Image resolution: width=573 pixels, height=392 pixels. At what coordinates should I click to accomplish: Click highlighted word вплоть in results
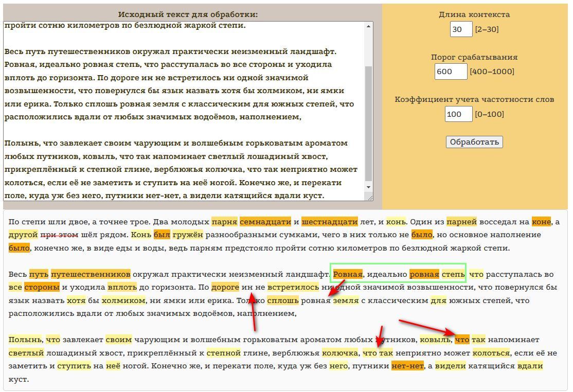(122, 287)
